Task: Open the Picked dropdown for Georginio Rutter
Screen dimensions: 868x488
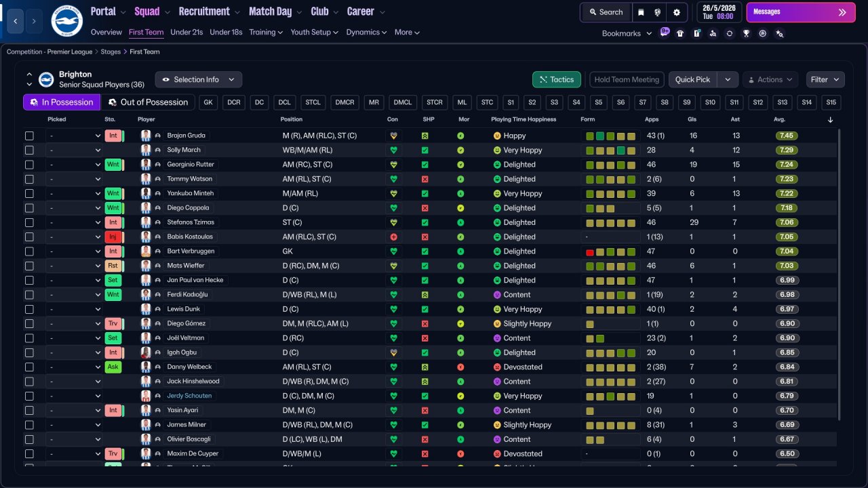Action: pyautogui.click(x=74, y=165)
